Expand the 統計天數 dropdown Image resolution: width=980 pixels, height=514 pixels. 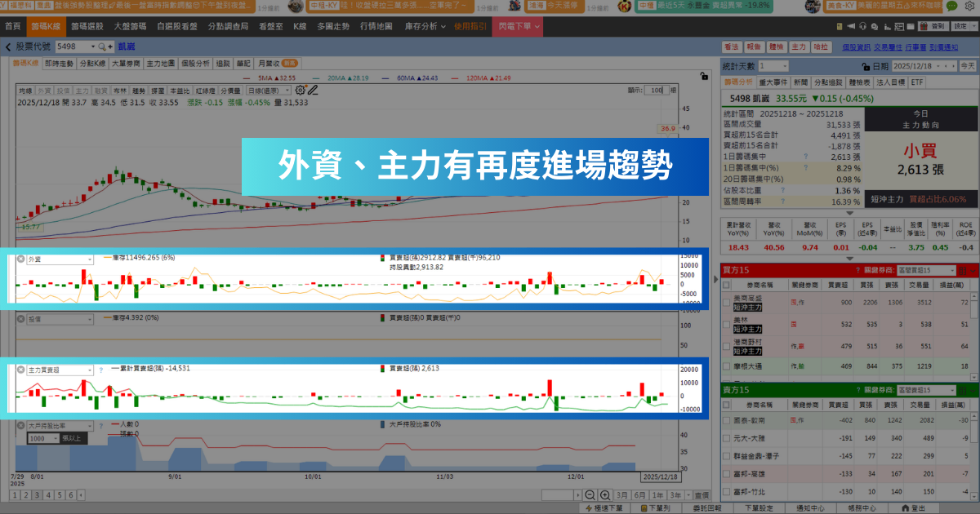[773, 64]
